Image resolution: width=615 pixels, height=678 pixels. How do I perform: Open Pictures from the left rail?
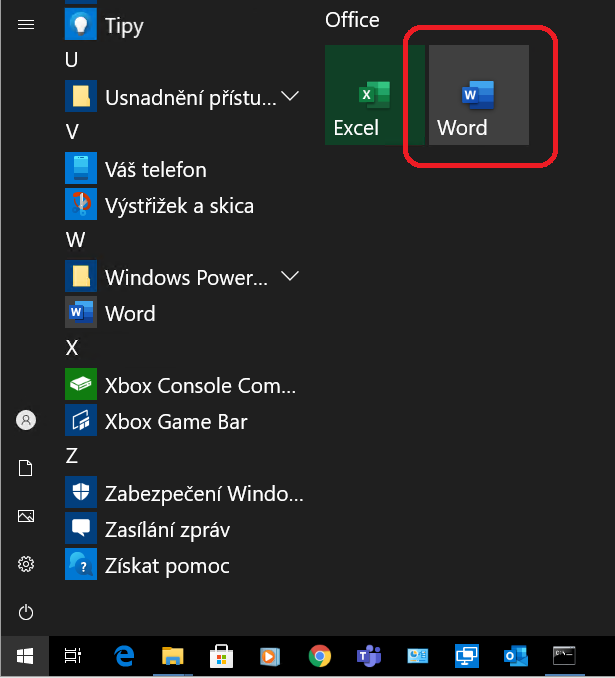coord(26,516)
